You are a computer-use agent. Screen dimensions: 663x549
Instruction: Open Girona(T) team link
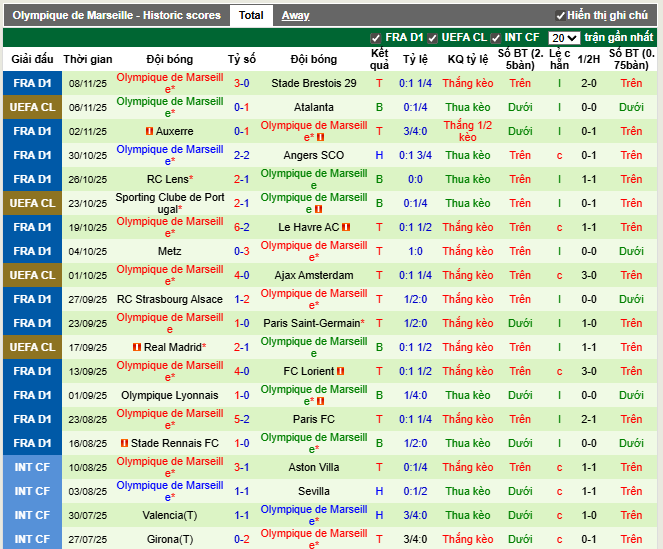coord(170,540)
